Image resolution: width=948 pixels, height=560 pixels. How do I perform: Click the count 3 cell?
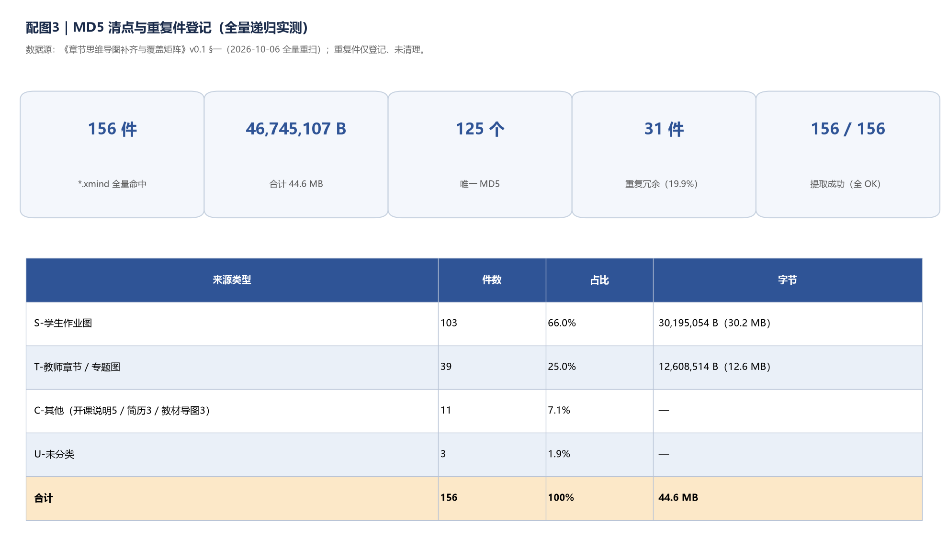492,455
